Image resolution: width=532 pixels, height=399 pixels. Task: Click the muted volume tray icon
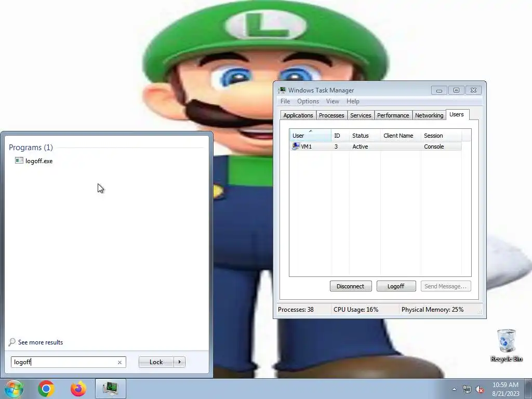click(480, 390)
